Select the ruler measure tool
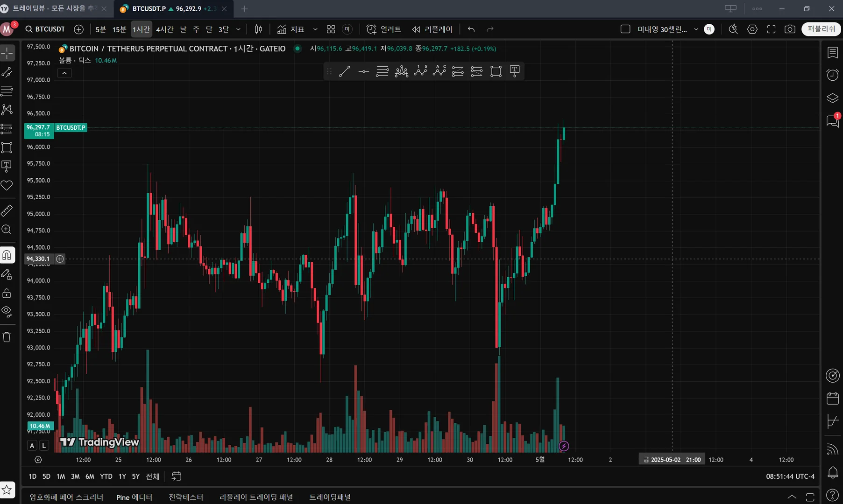The width and height of the screenshot is (843, 504). (7, 210)
